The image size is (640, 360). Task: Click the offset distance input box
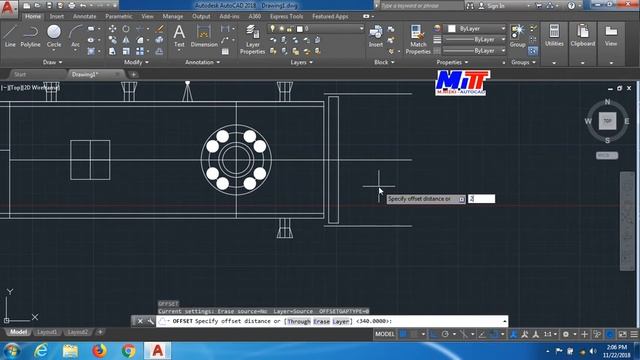click(481, 199)
